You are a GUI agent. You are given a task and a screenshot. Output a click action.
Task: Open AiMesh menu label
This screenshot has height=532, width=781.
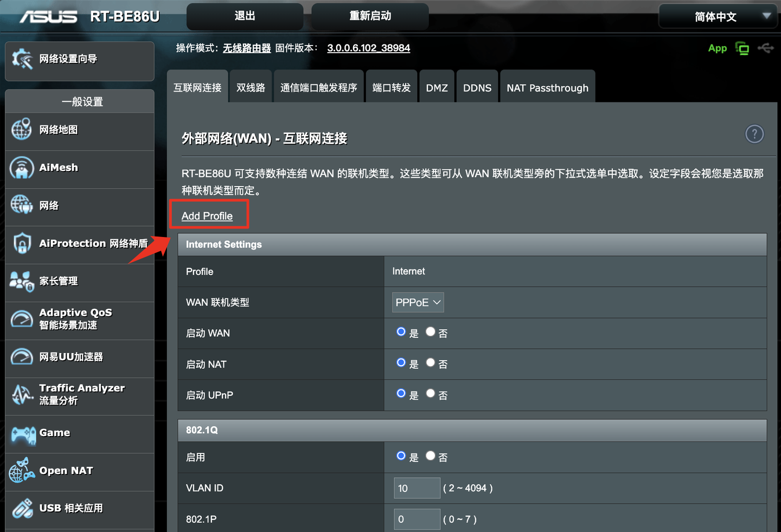[59, 168]
